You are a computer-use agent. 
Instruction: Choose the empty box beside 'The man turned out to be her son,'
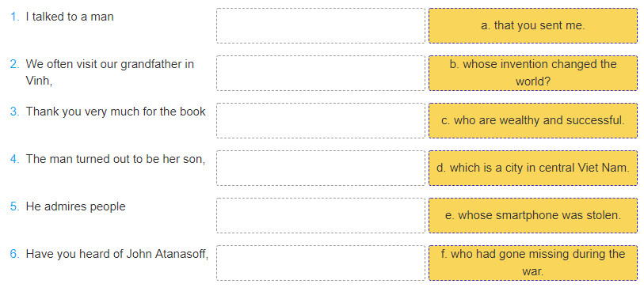click(321, 168)
